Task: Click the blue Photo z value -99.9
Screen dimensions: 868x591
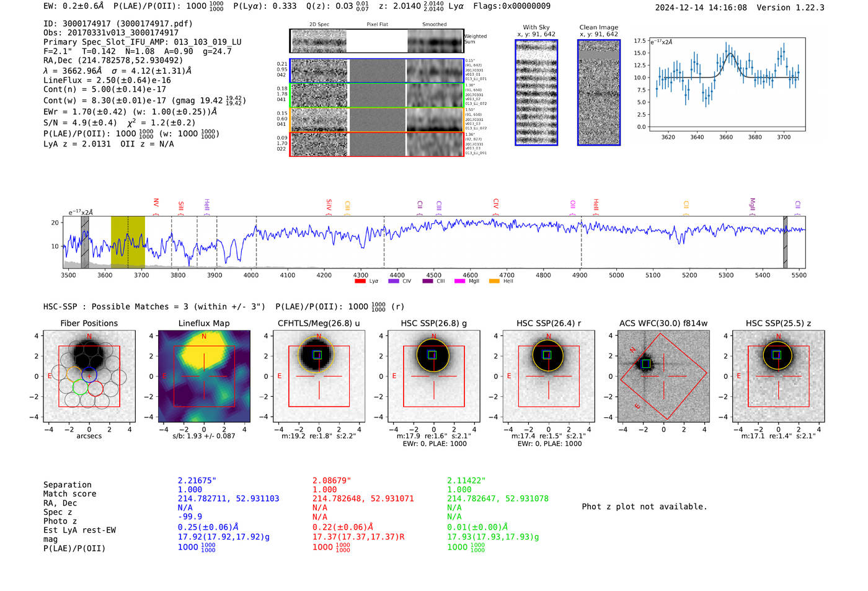Action: [190, 517]
